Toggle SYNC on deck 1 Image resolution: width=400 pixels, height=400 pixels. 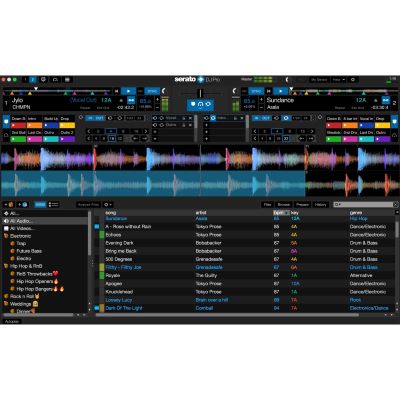coord(152,91)
